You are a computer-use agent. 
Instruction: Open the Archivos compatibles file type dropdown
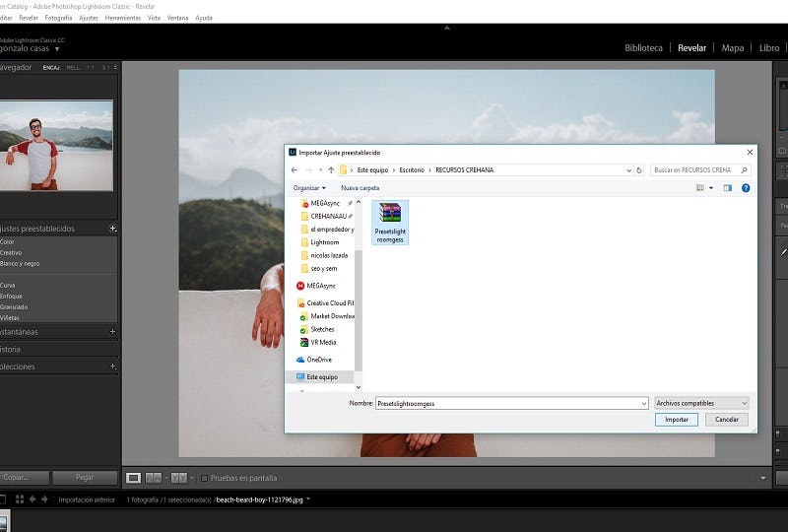(x=700, y=403)
